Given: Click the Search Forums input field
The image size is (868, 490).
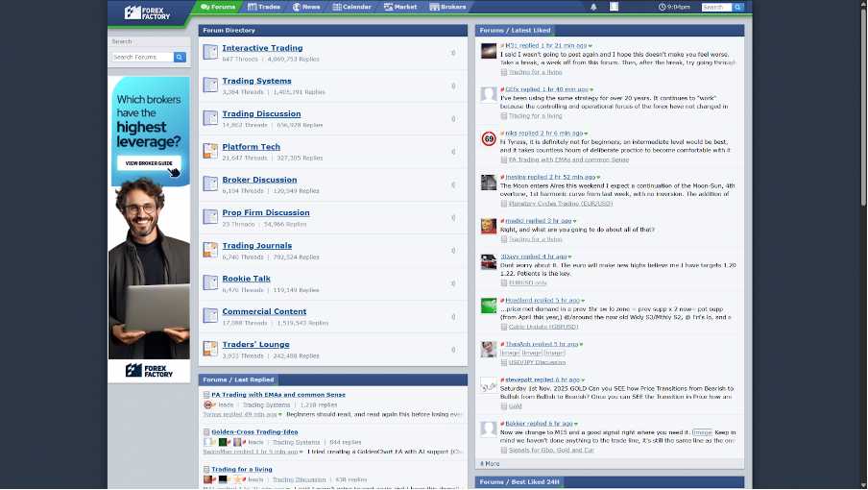Looking at the screenshot, I should (x=142, y=58).
